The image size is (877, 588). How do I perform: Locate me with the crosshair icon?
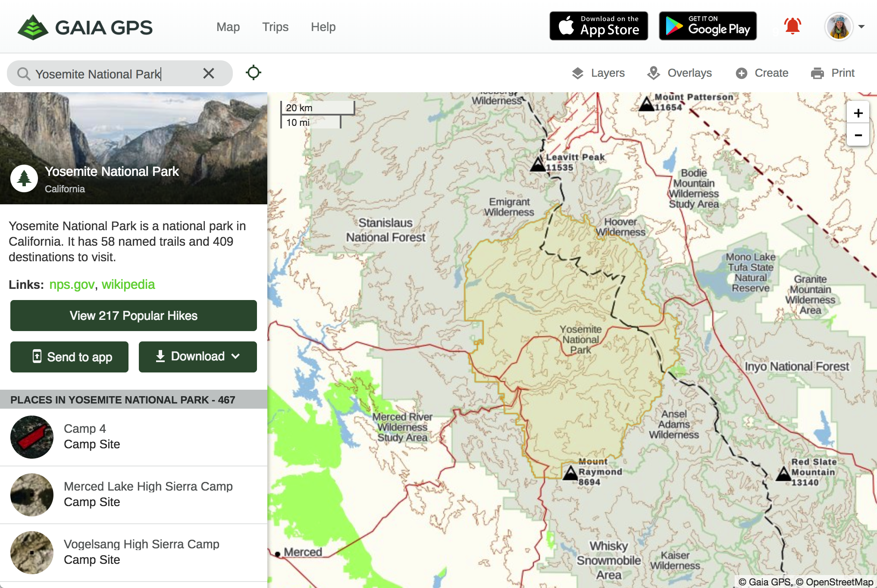(x=254, y=72)
